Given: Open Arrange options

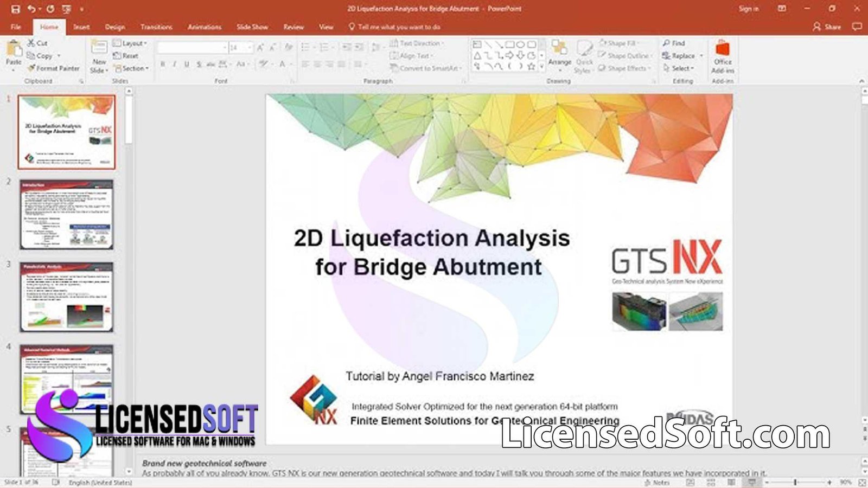Looking at the screenshot, I should click(x=560, y=55).
